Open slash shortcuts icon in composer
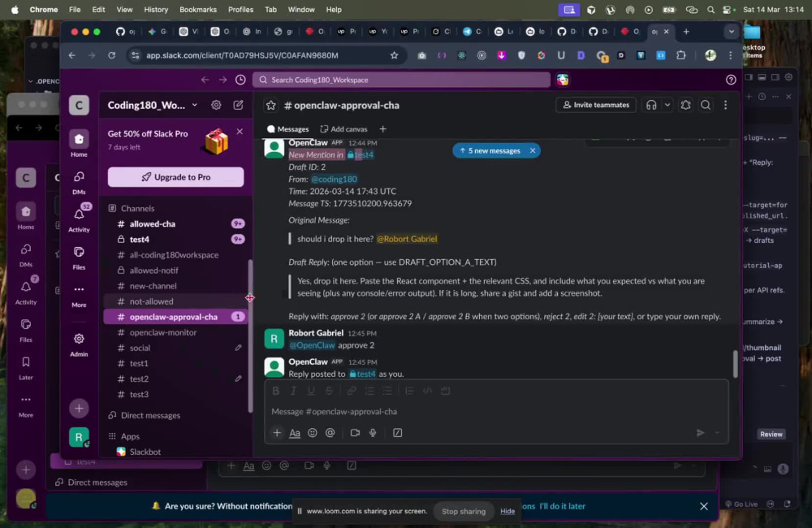 pos(398,433)
